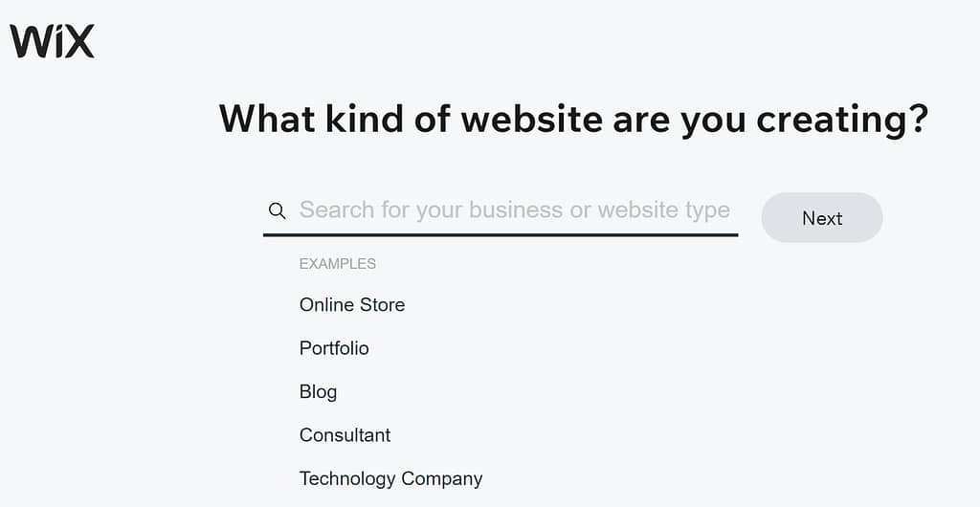Proceed with the grey Next pill button
The height and width of the screenshot is (507, 980).
tap(822, 218)
